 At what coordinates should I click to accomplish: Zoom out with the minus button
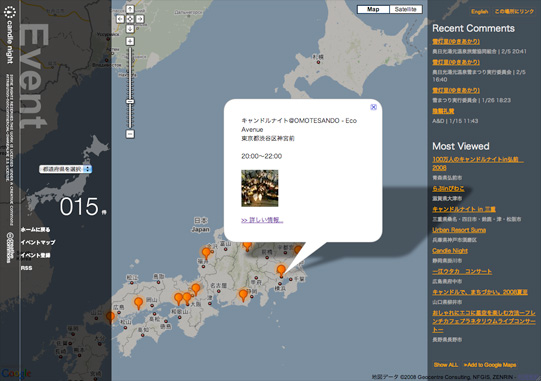[x=130, y=134]
